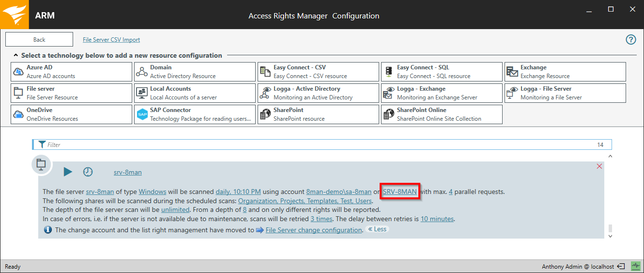Open the srv-8man heading link
This screenshot has width=644, height=273.
128,172
